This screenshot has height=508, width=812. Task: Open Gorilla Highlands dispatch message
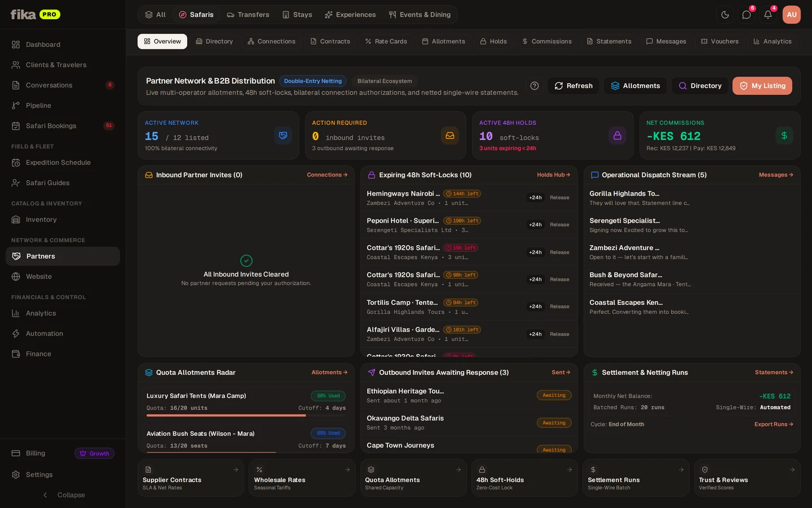pos(692,198)
